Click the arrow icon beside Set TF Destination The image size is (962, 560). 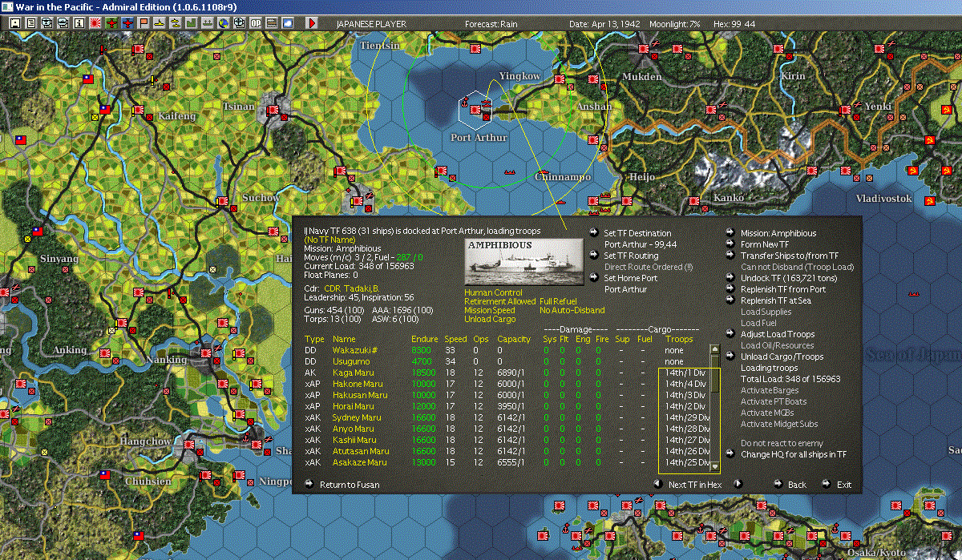click(594, 233)
